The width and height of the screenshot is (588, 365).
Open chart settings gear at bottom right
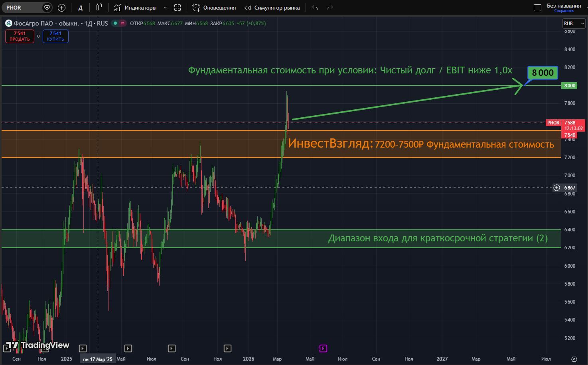[x=574, y=359]
